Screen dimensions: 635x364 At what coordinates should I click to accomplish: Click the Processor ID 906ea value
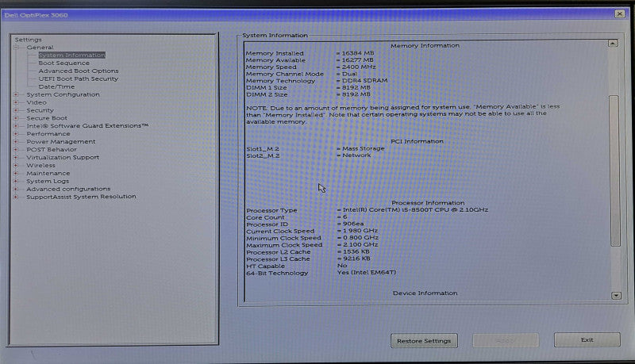(351, 224)
